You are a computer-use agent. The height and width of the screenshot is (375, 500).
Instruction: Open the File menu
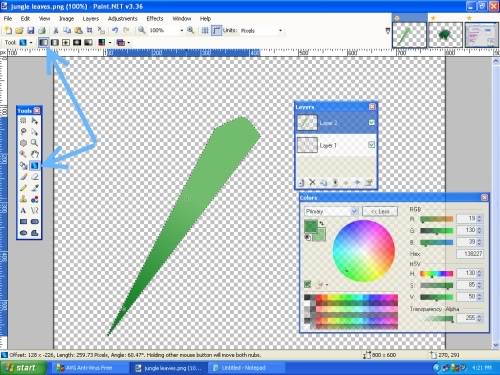(x=8, y=19)
